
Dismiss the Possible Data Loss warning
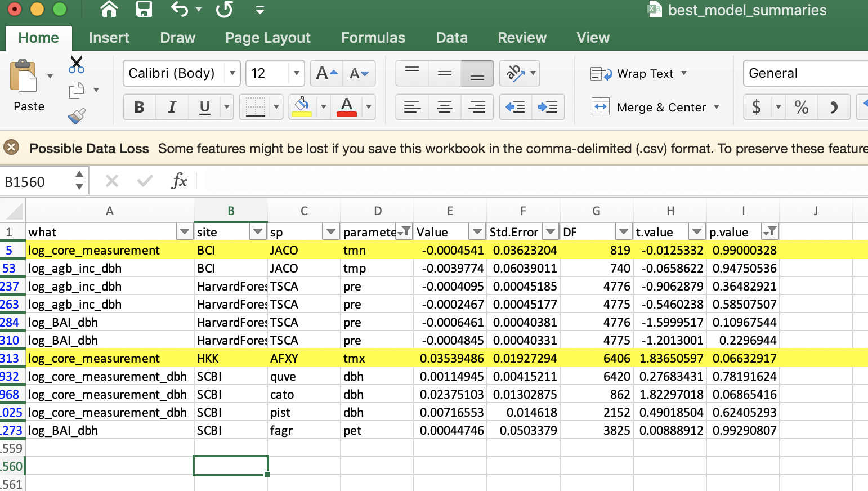(x=12, y=148)
